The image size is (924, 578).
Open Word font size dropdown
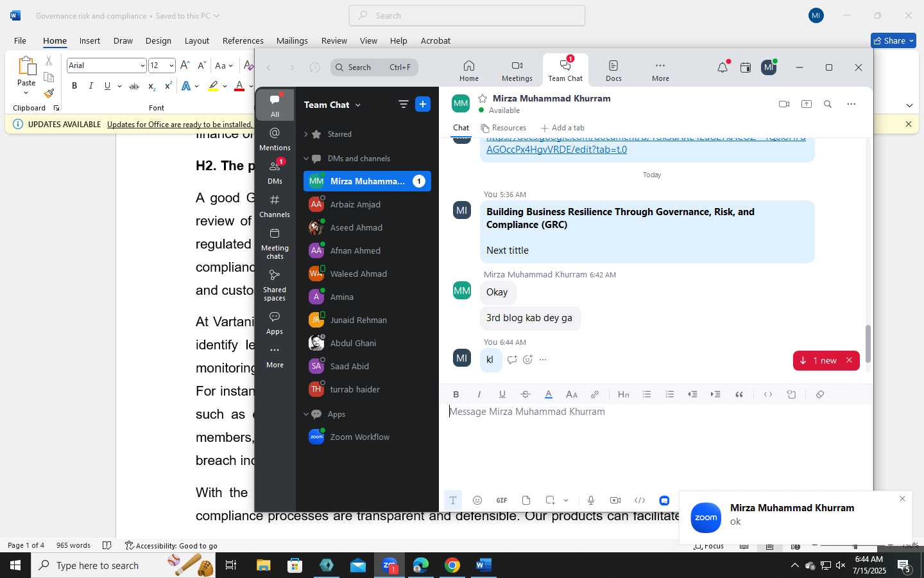(171, 66)
